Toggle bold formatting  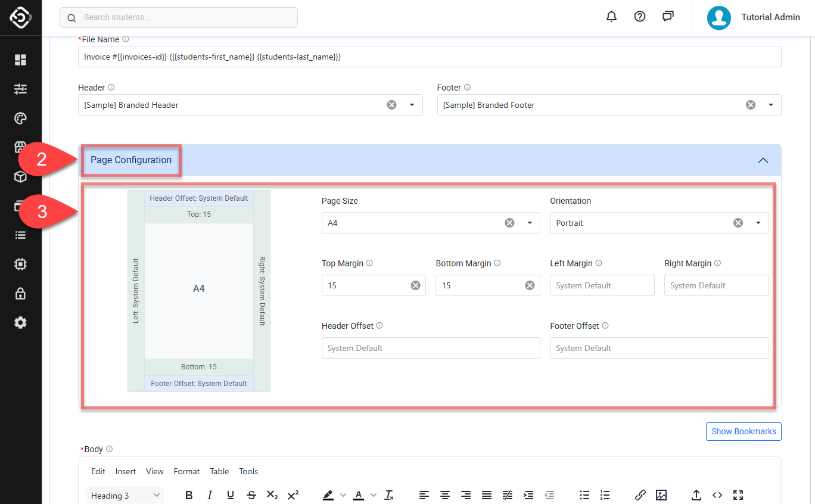tap(189, 495)
